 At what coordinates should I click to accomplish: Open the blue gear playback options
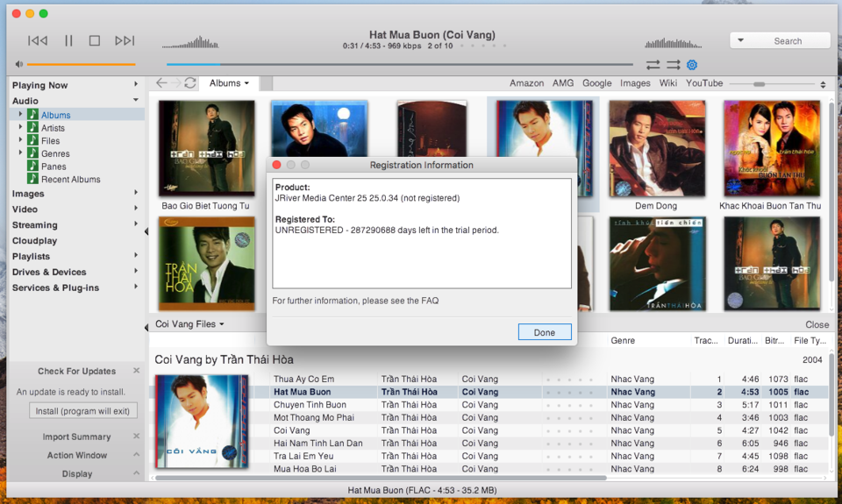tap(692, 65)
